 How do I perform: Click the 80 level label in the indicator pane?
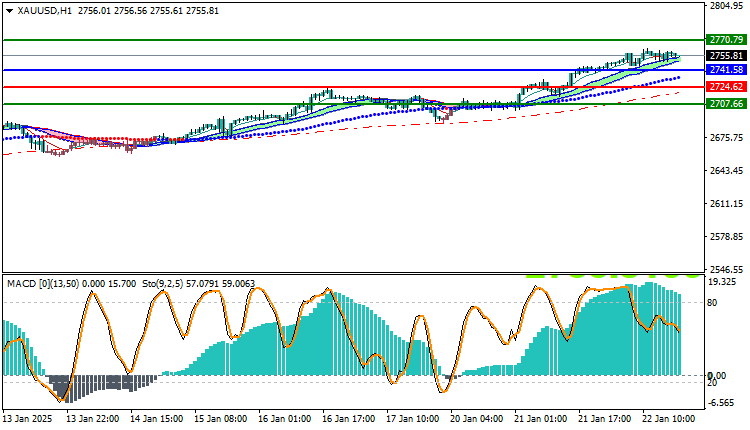pos(712,303)
